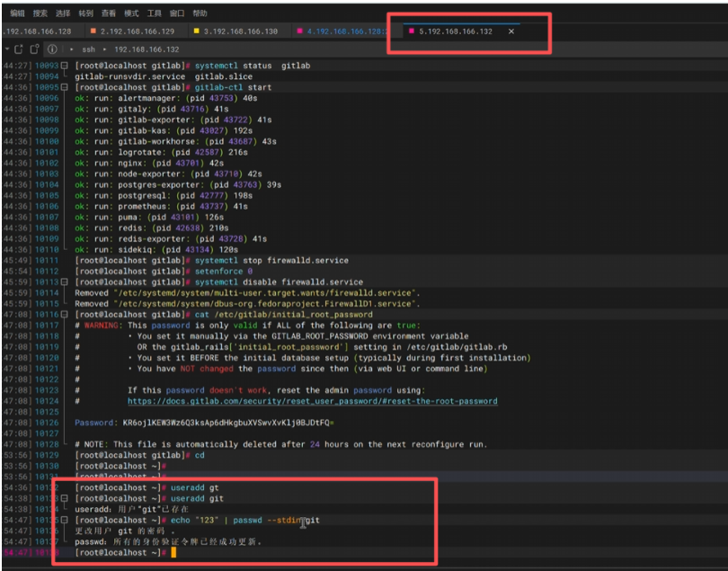The image size is (728, 571).
Task: Open the 窗口 menu
Action: [176, 13]
